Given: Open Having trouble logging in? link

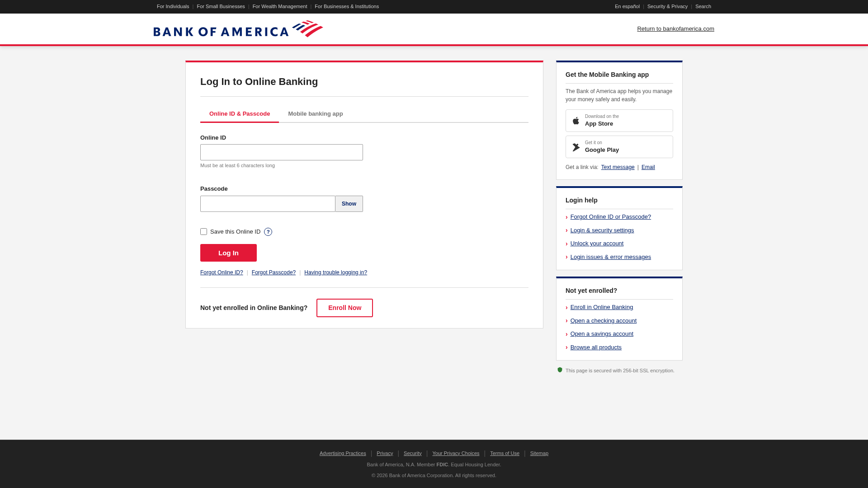Looking at the screenshot, I should pyautogui.click(x=335, y=272).
